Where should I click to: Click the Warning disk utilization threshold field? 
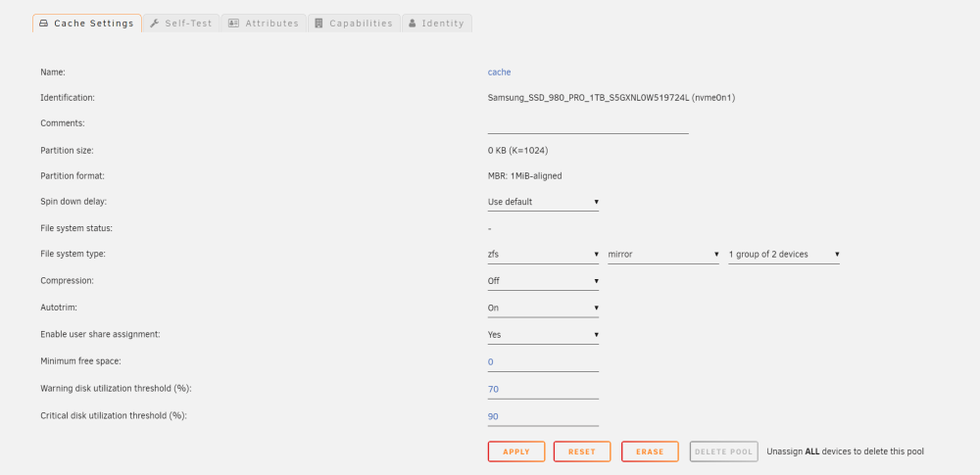[543, 390]
